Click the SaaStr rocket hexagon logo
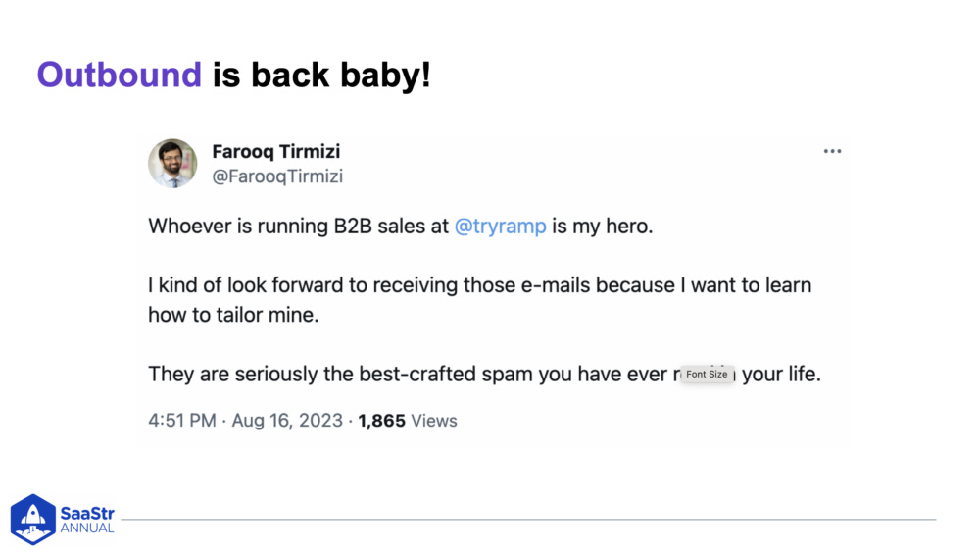This screenshot has width=980, height=554. tap(33, 519)
